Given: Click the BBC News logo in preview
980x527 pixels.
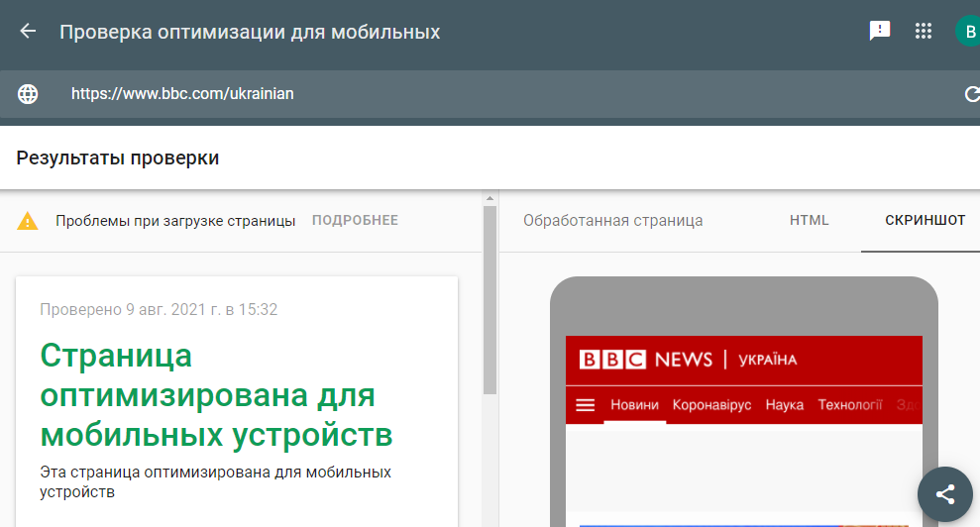Looking at the screenshot, I should (646, 360).
